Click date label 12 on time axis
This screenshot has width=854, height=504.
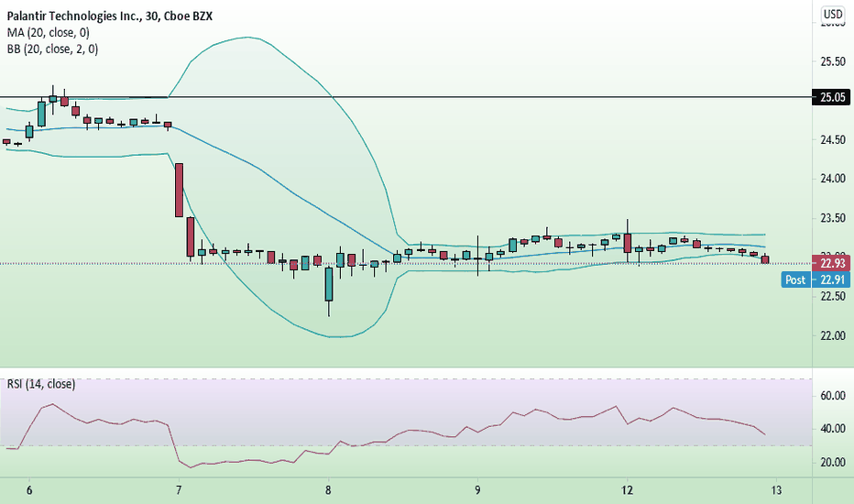tap(627, 490)
